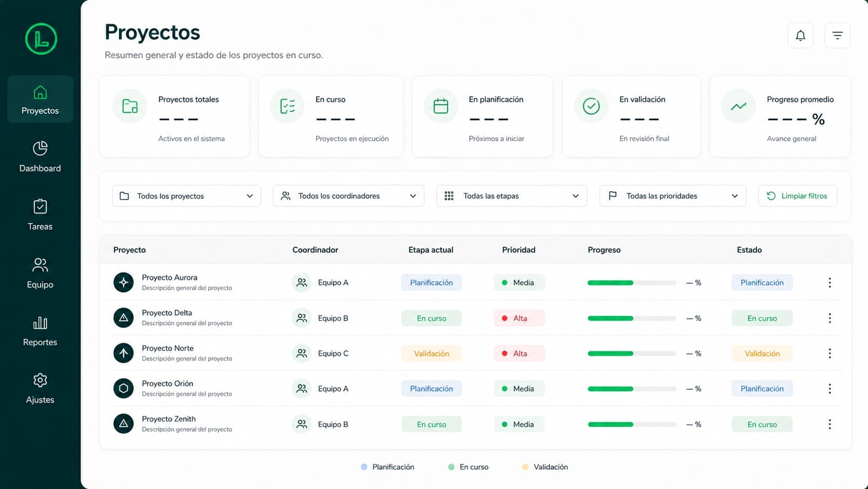Screen dimensions: 868x489
Task: Open more options for Proyecto Norte
Action: (830, 353)
